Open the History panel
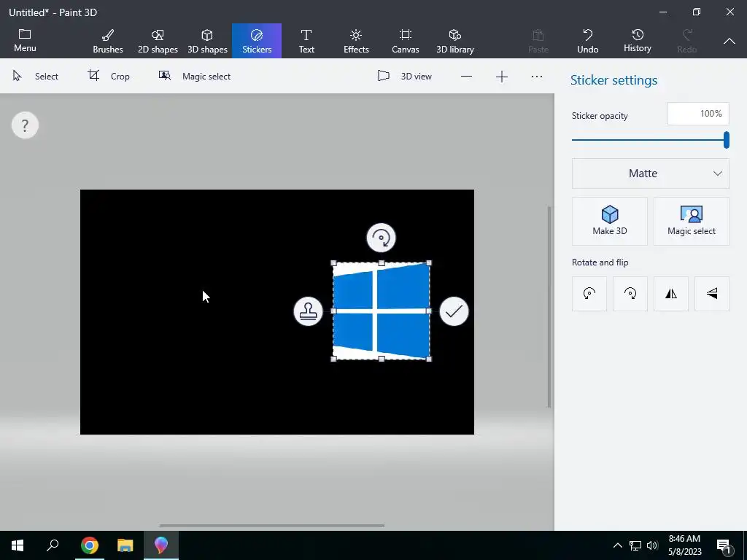The image size is (747, 560). pyautogui.click(x=638, y=41)
